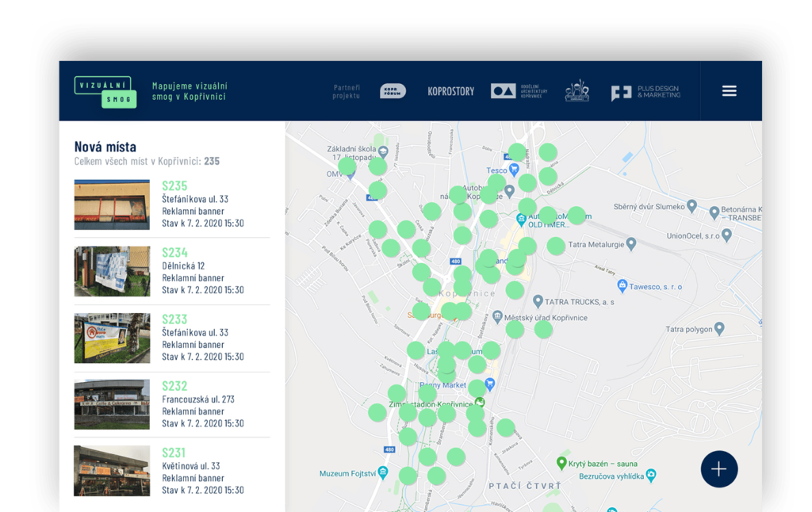Click 'Francouzská ul. 273' address text
The image size is (812, 512).
[x=198, y=399]
